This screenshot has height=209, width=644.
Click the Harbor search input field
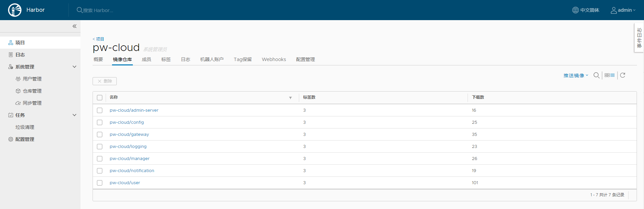[x=98, y=10]
